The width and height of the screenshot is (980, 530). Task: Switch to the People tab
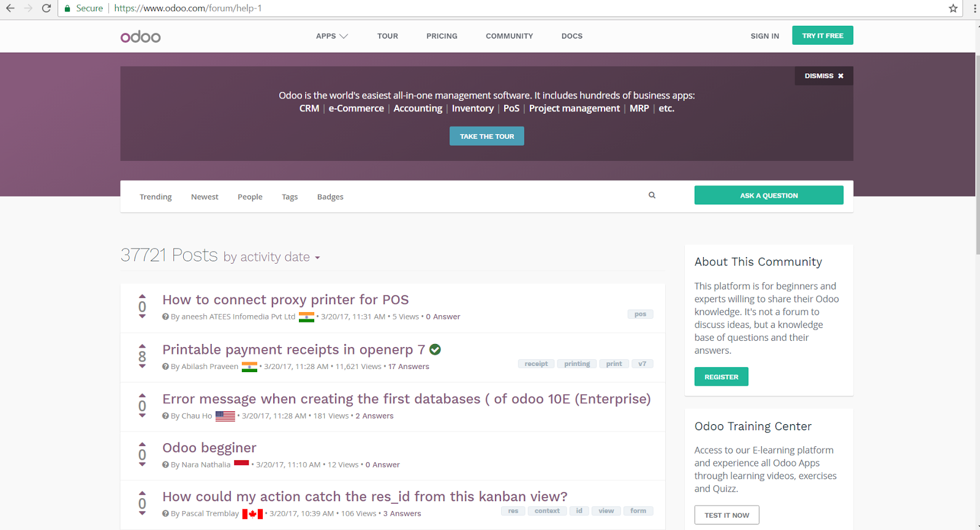click(250, 197)
